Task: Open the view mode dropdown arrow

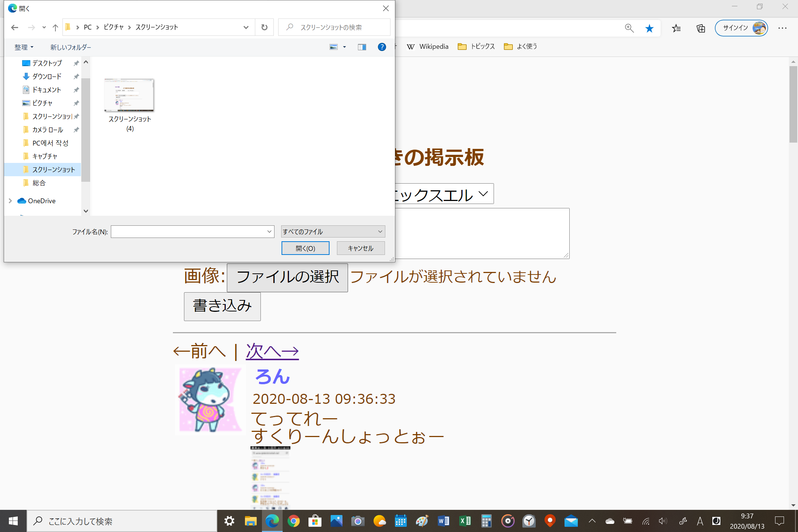Action: point(344,47)
